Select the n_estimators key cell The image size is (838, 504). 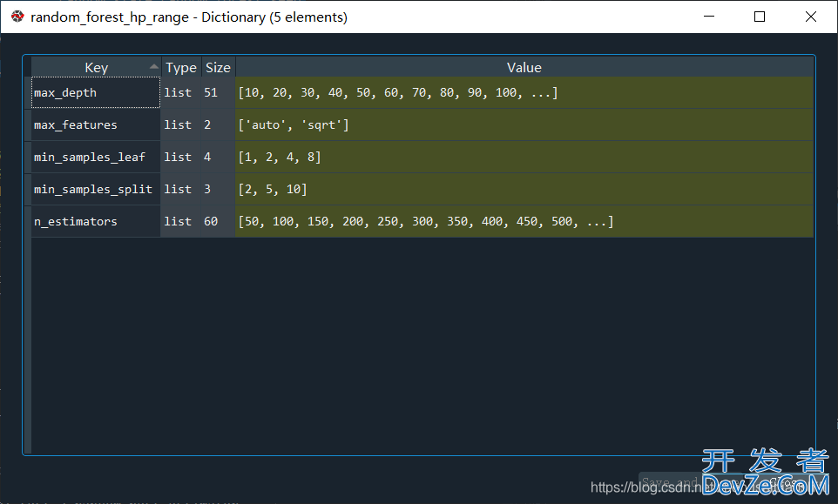[x=96, y=221]
